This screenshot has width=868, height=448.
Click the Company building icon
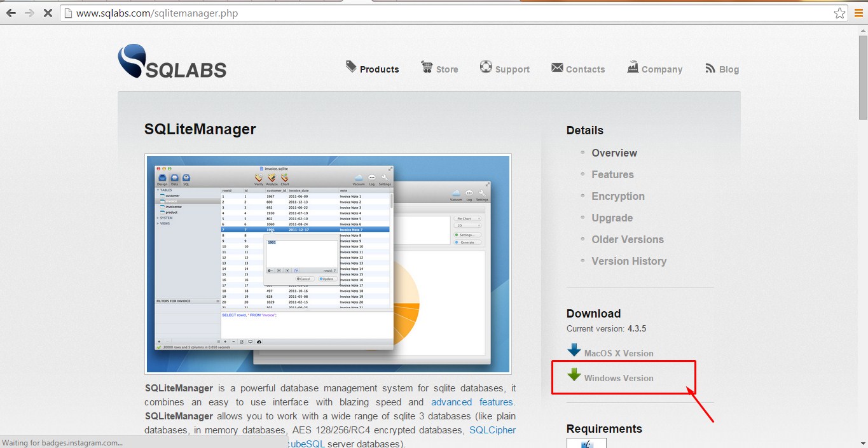point(633,67)
